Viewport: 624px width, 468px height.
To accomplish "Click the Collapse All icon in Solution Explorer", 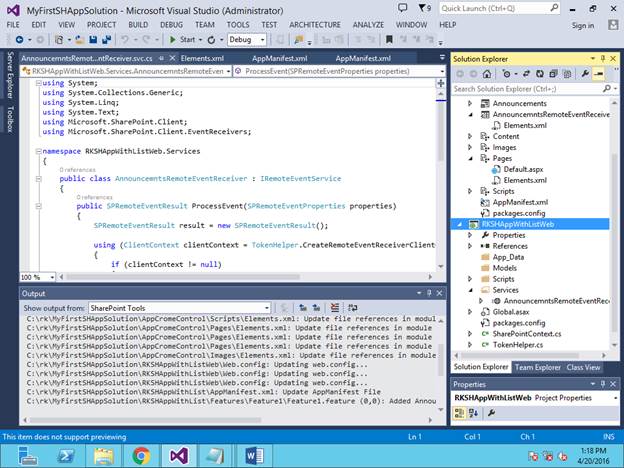I will coord(553,74).
